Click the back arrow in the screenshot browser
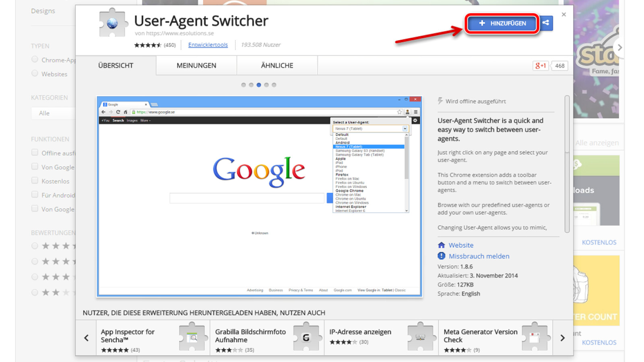 click(x=103, y=112)
